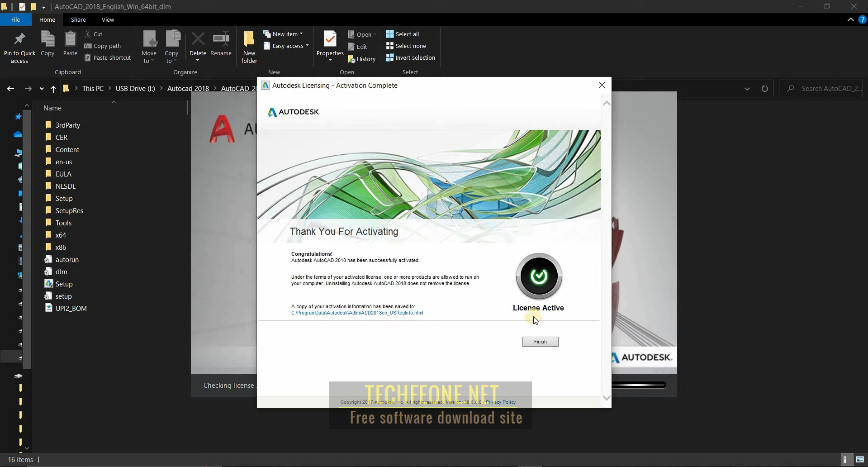Go back with the back arrow
This screenshot has height=467, width=868.
point(10,89)
